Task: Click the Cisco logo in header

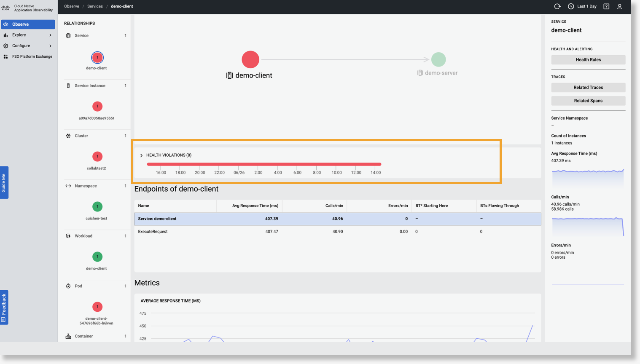Action: tap(5, 8)
